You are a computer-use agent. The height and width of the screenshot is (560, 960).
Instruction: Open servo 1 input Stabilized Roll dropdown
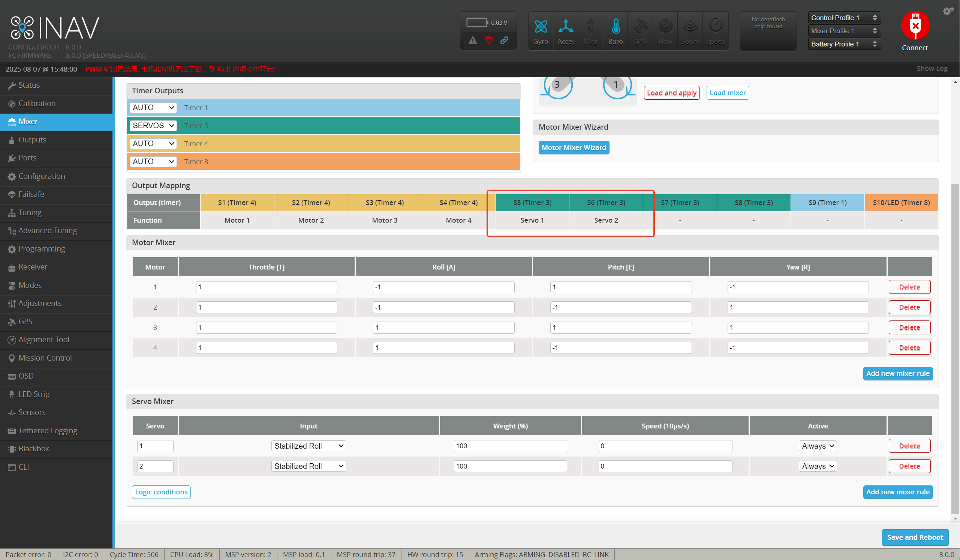pos(309,446)
